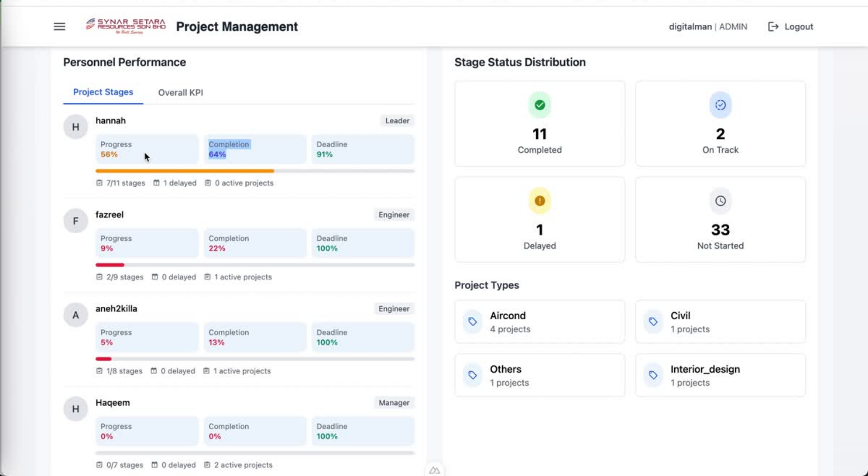This screenshot has width=868, height=476.
Task: Select the Project Stages tab
Action: (102, 92)
